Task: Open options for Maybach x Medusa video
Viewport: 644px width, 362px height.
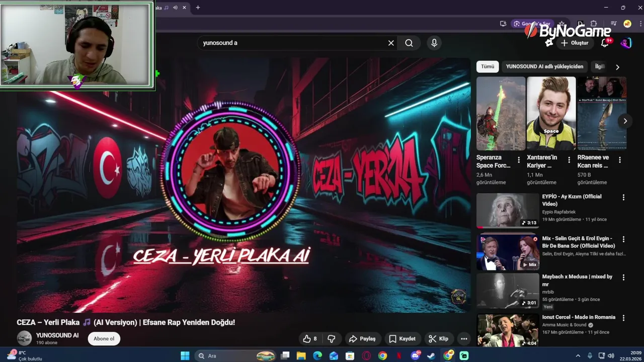Action: pos(623,278)
